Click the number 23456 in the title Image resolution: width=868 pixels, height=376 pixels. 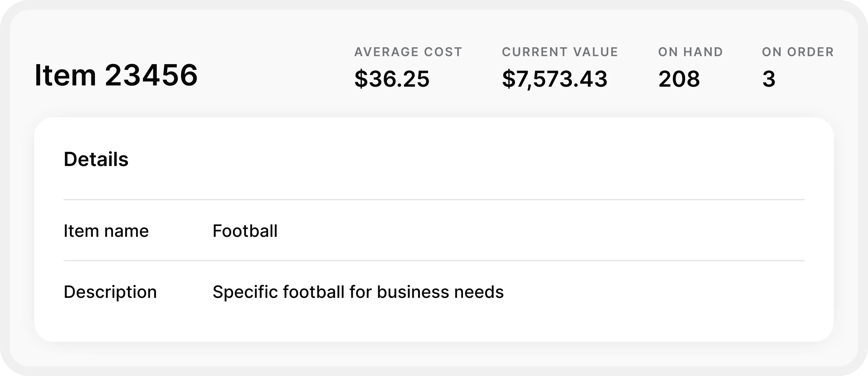151,75
